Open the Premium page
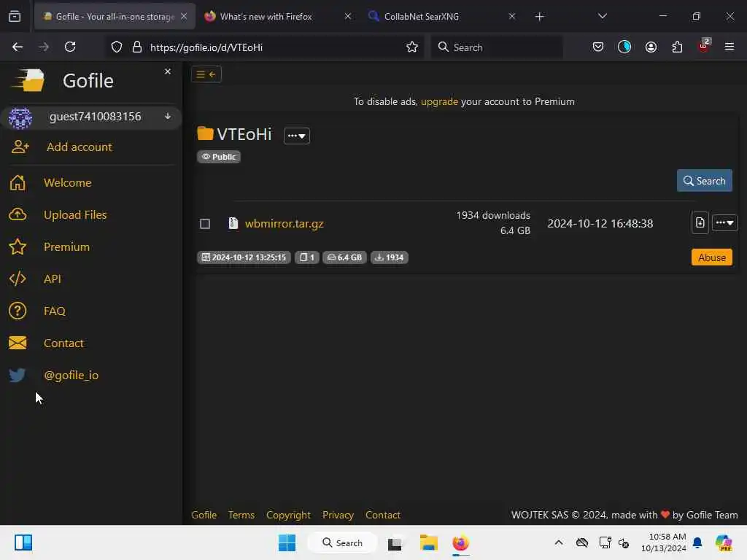Viewport: 747px width, 560px height. (x=66, y=246)
